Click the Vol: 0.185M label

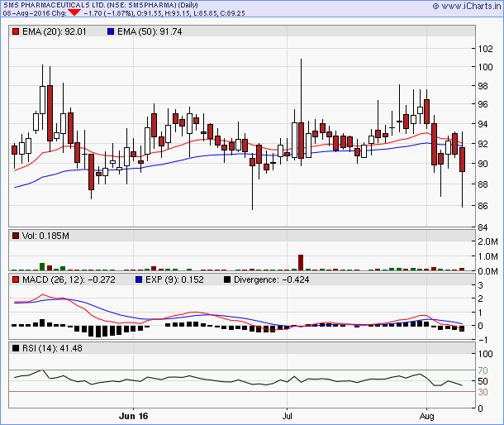pyautogui.click(x=45, y=236)
